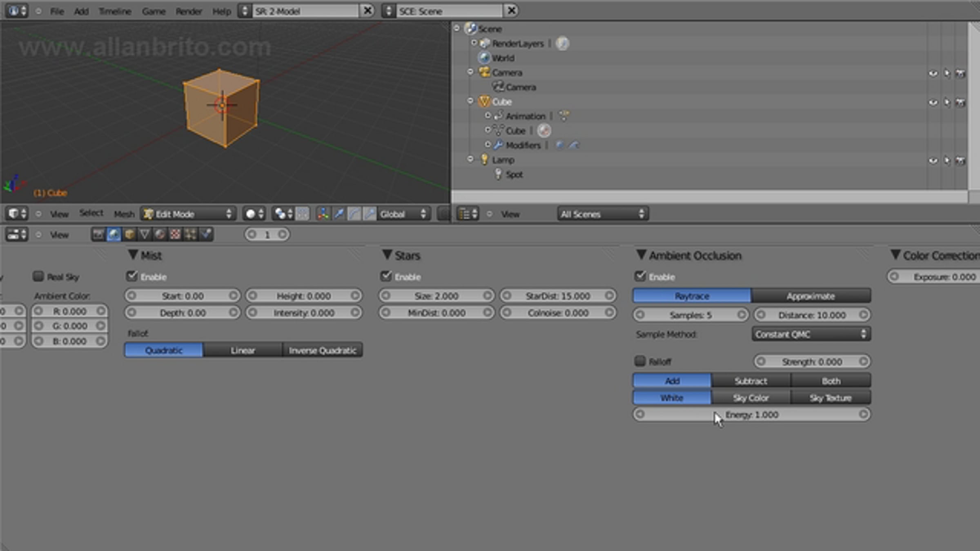Image resolution: width=980 pixels, height=551 pixels.
Task: Click the Scene icon in the outliner
Action: 471,29
